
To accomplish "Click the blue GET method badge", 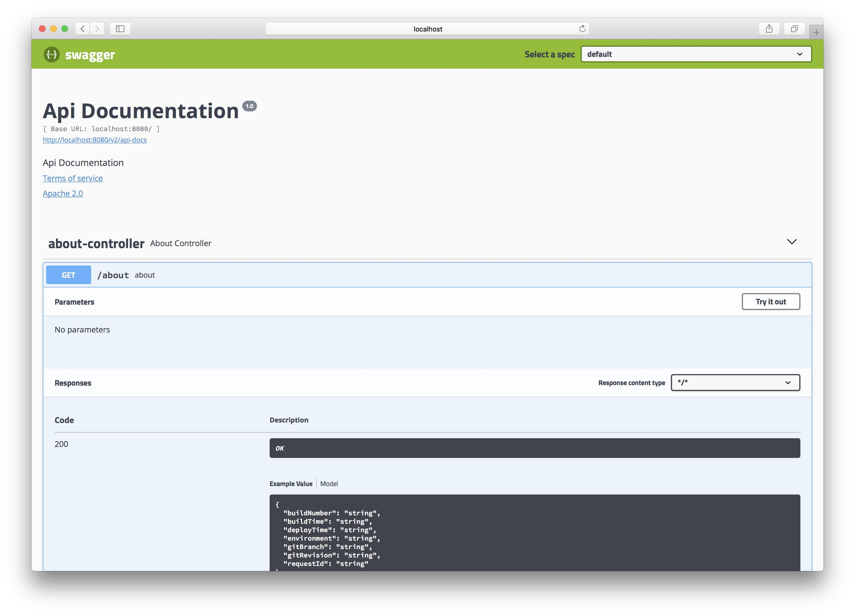I will tap(68, 275).
